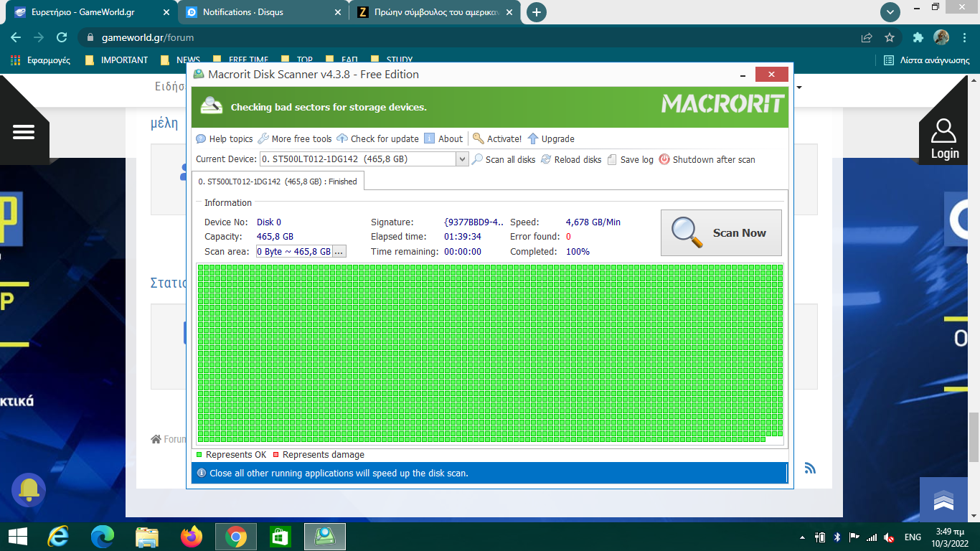Screen dimensions: 980x551
Task: Click a green sector block in scan map
Action: point(488,352)
